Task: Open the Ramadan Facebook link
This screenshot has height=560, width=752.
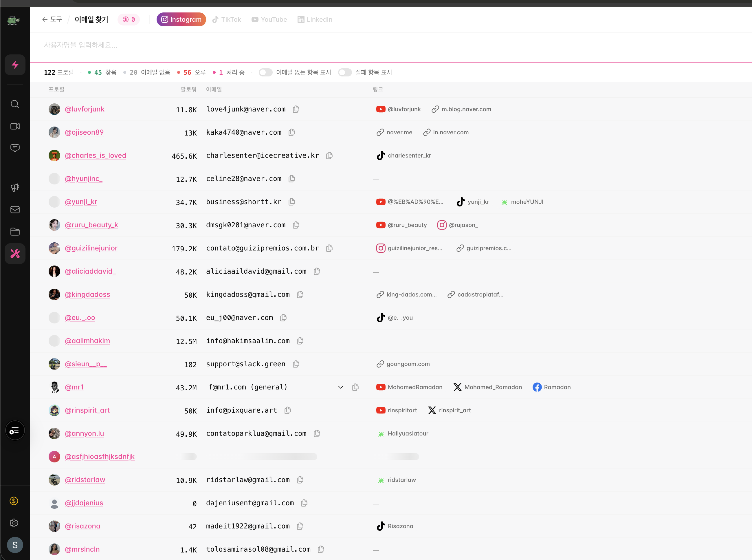Action: pyautogui.click(x=551, y=387)
